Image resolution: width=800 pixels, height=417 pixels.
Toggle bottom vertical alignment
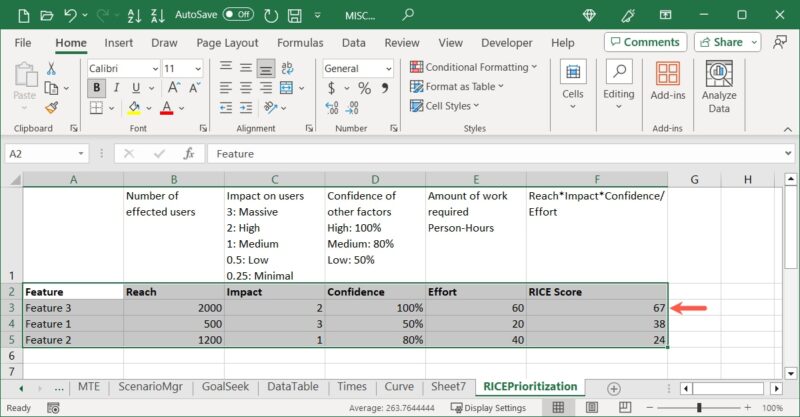pos(266,68)
